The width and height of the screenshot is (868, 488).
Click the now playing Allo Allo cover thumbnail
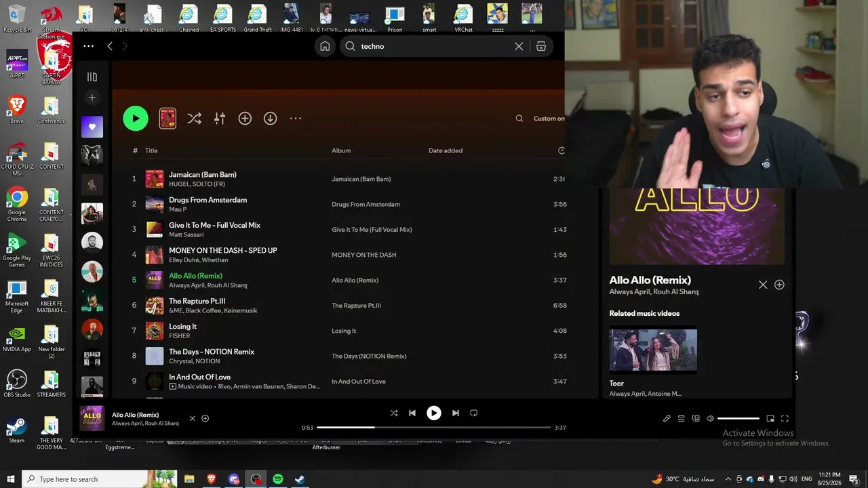pos(92,418)
